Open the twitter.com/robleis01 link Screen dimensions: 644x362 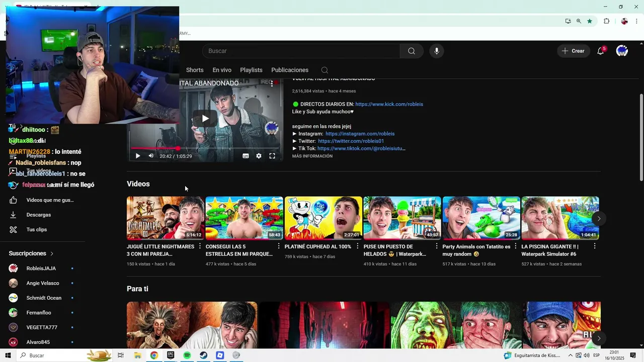351,141
